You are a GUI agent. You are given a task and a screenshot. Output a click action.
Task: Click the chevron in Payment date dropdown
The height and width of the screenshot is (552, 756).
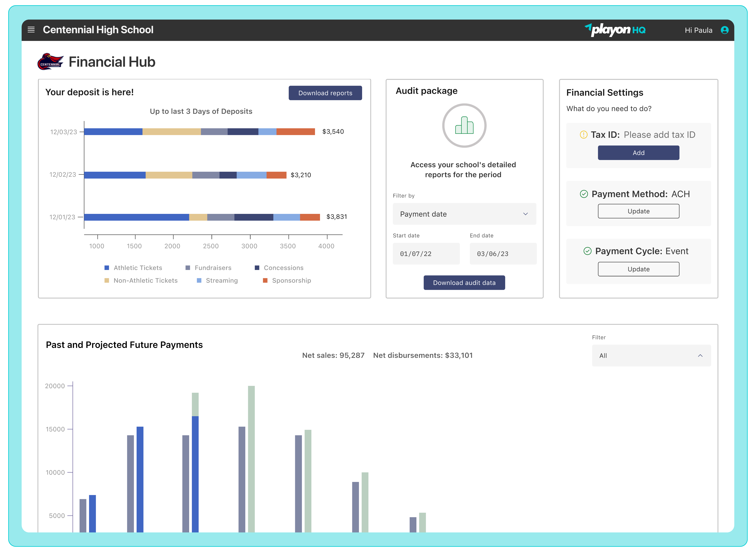[525, 214]
